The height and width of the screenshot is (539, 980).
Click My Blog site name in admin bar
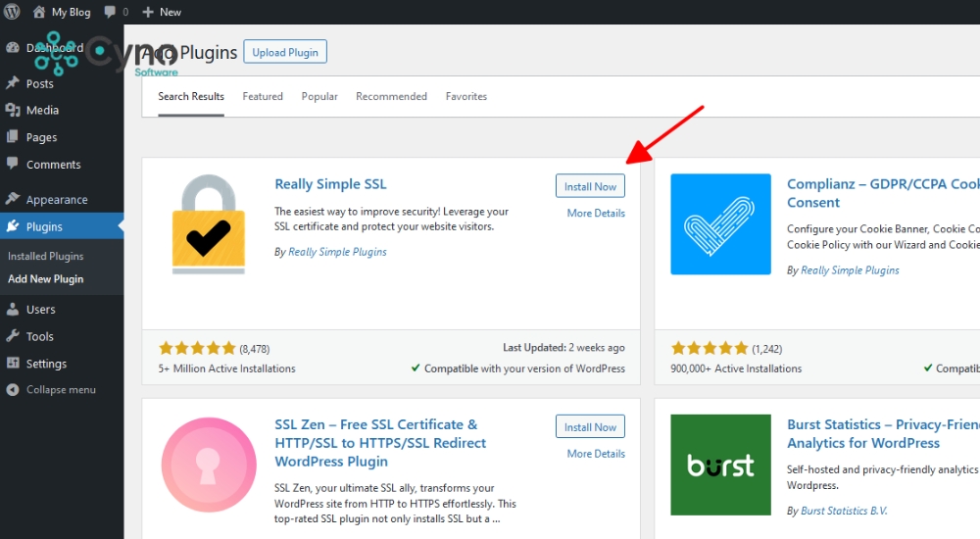[x=71, y=12]
